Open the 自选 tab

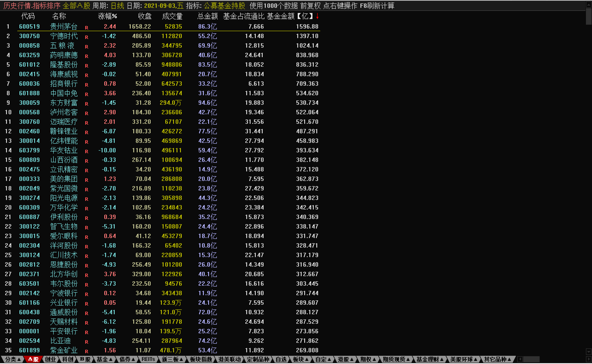[281, 359]
